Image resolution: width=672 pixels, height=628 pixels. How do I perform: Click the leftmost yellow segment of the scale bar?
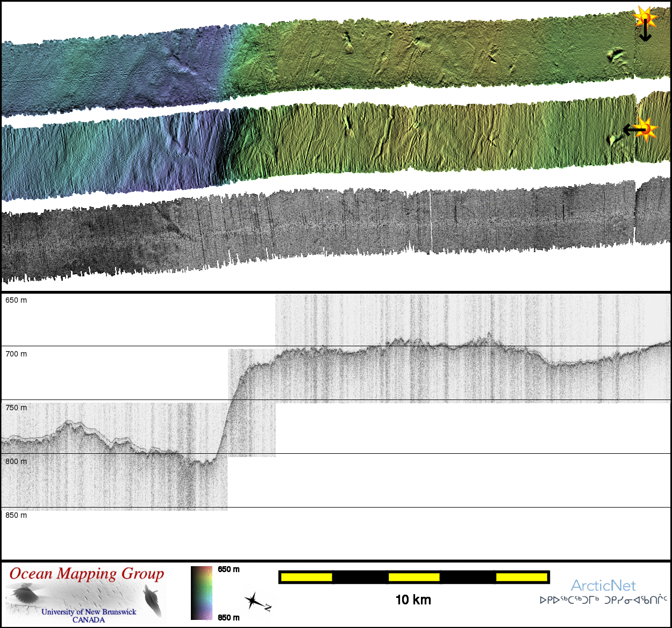point(306,577)
